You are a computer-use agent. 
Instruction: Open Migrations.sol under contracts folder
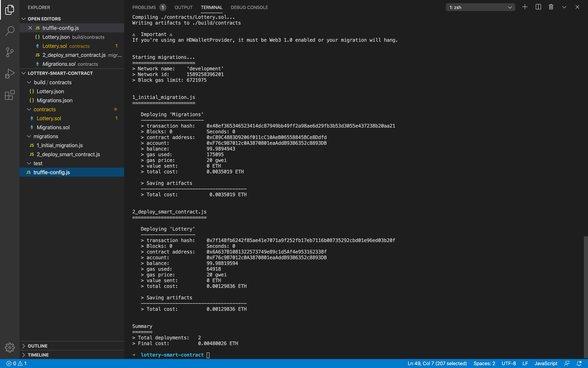point(72,127)
